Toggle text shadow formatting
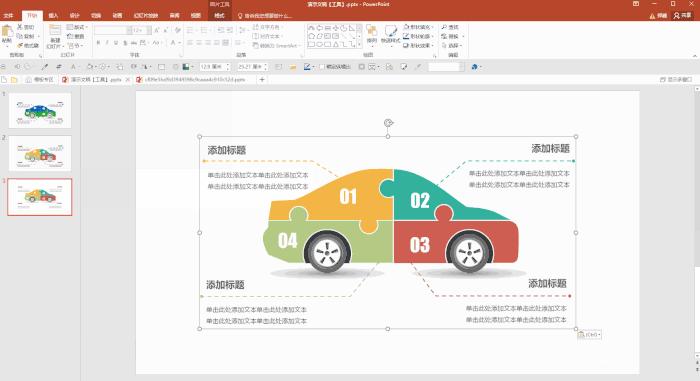The height and width of the screenshot is (381, 700). [125, 43]
